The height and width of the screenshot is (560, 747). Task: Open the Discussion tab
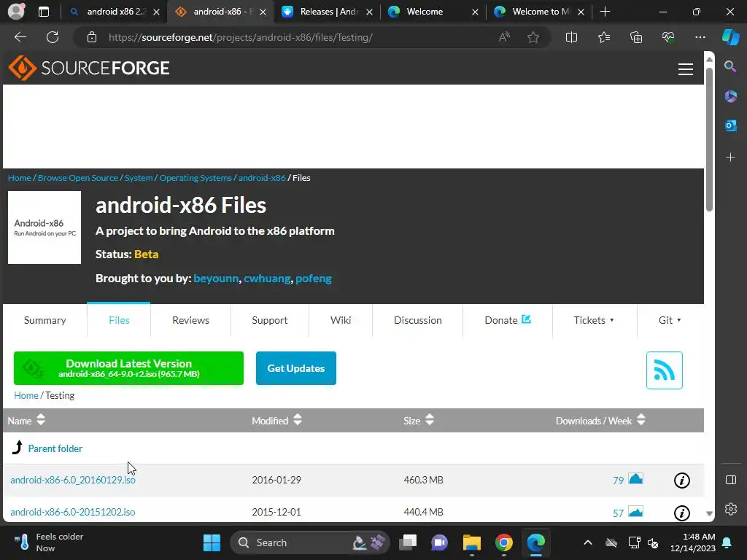tap(418, 321)
